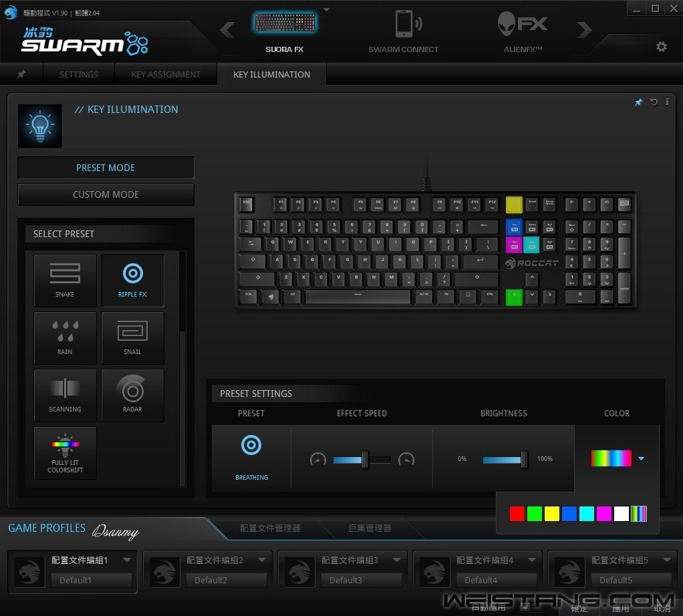Image resolution: width=683 pixels, height=616 pixels.
Task: Activate CUSTOM MODE
Action: [106, 194]
